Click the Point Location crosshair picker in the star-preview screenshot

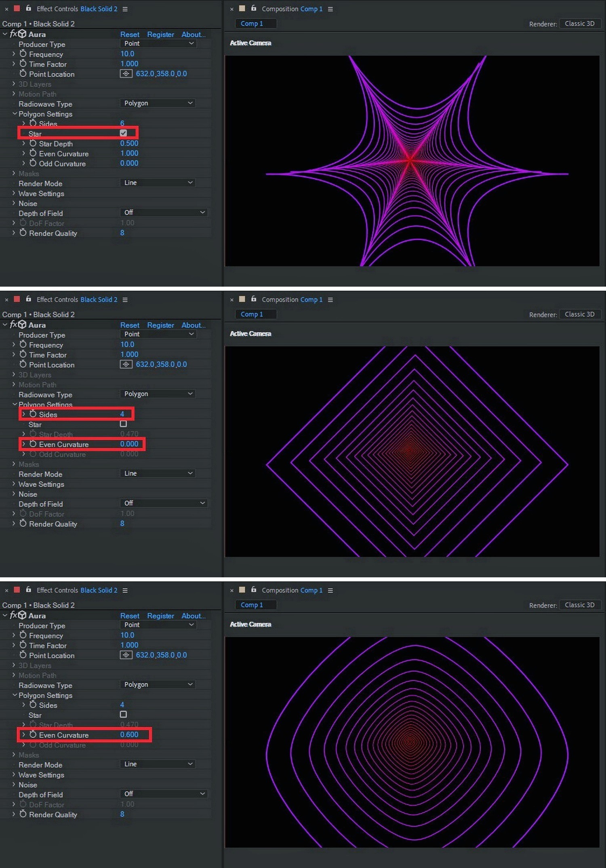[126, 74]
